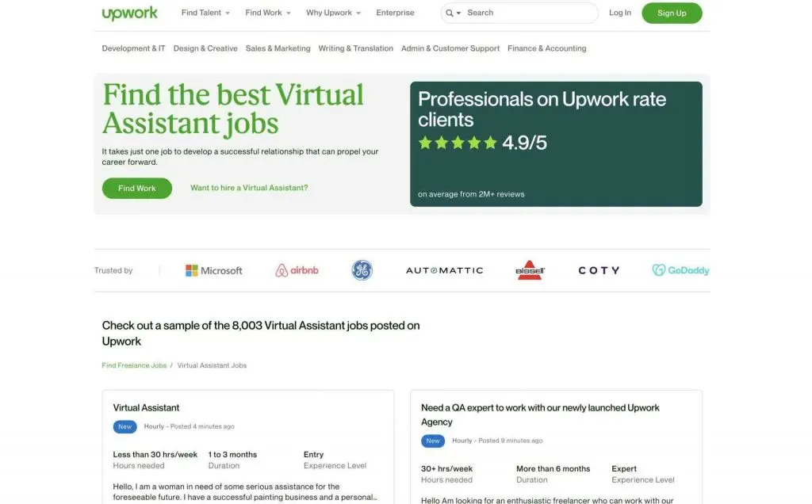Click 'Less than 30 hrs/week' text
The height and width of the screenshot is (504, 812).
coord(155,454)
